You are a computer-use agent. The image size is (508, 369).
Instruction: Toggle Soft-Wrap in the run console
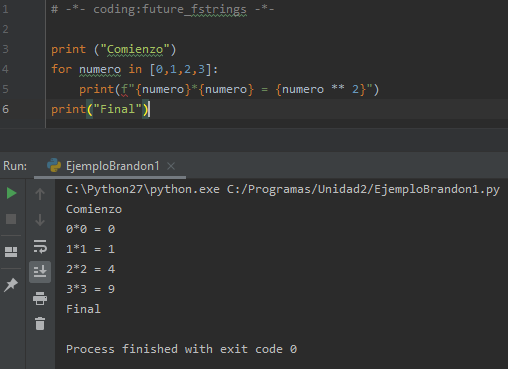point(40,246)
